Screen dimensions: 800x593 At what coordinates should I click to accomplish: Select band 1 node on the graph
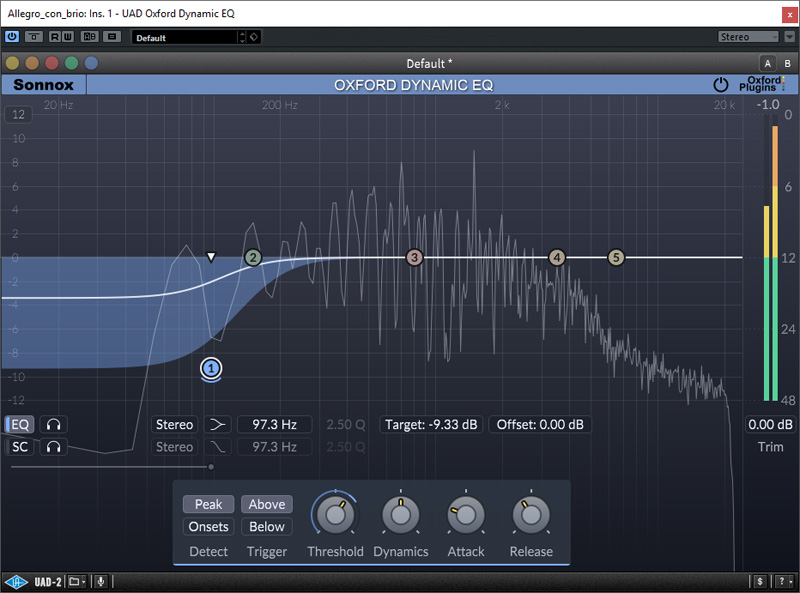tap(210, 369)
